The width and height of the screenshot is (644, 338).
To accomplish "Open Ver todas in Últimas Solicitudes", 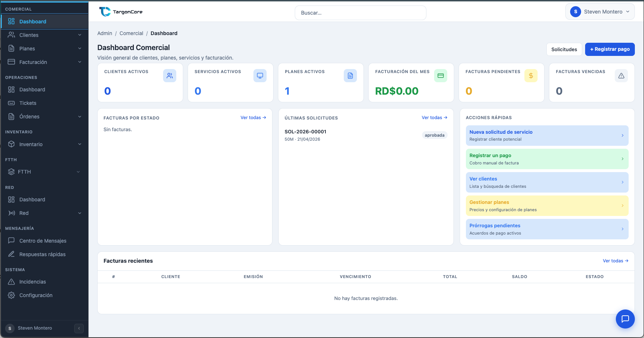I will pyautogui.click(x=434, y=118).
